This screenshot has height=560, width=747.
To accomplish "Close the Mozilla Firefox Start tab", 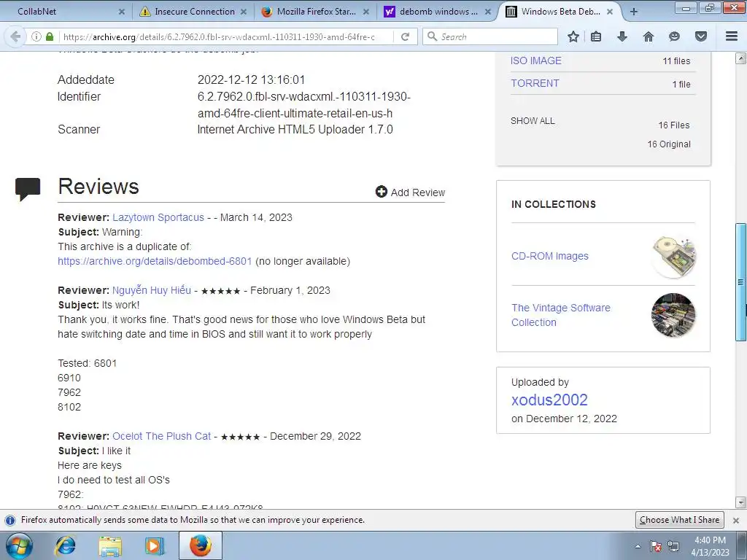I will pyautogui.click(x=366, y=12).
